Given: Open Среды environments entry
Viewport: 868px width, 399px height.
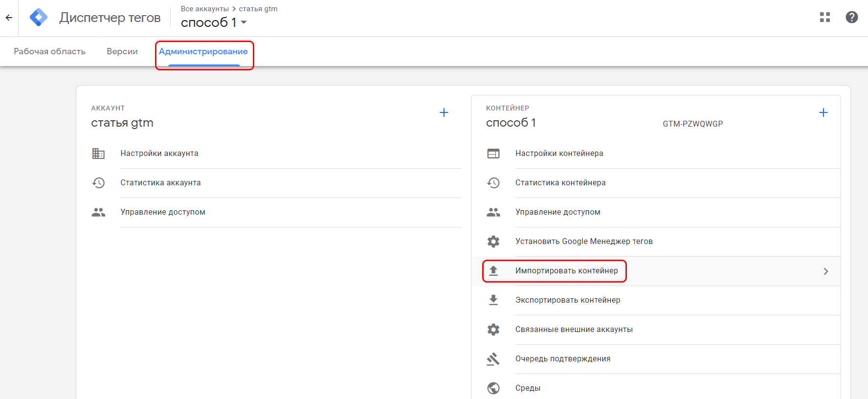Looking at the screenshot, I should (528, 388).
